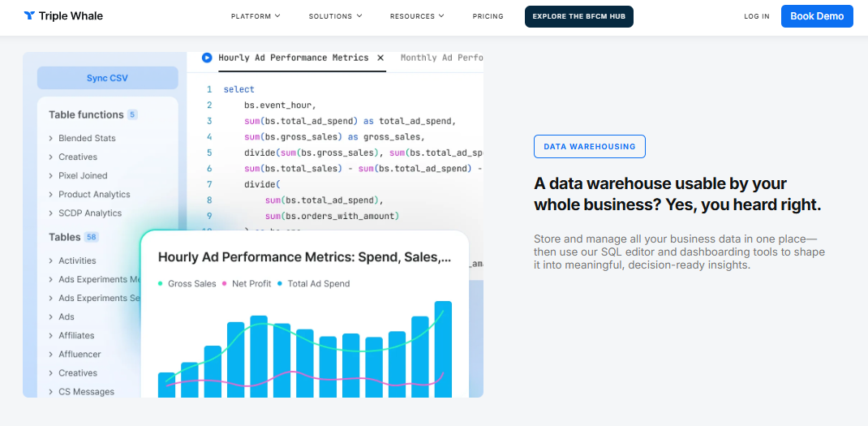
Task: Click Explore the BFCM Hub button
Action: point(579,16)
